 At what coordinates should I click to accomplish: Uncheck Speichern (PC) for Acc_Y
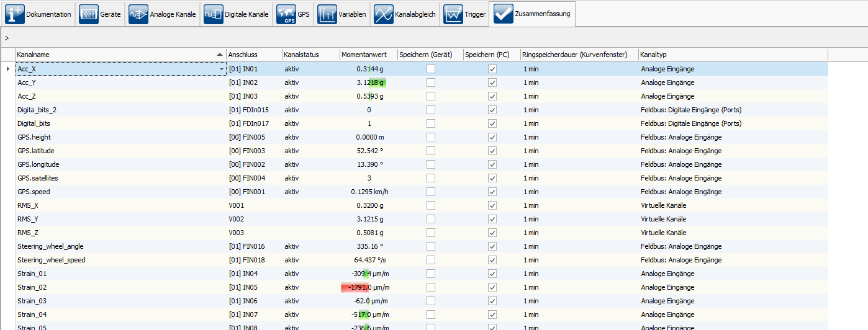492,82
